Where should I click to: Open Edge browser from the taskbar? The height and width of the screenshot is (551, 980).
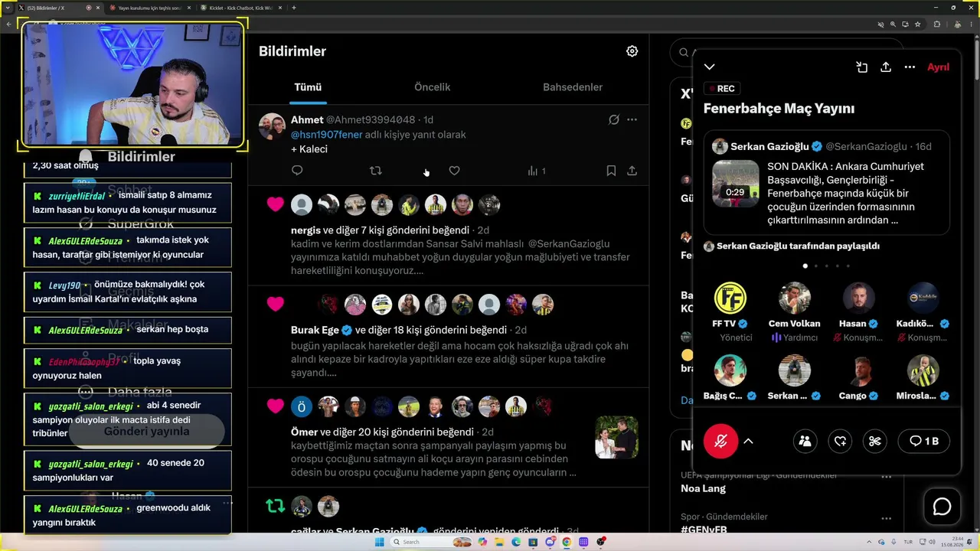pyautogui.click(x=516, y=542)
